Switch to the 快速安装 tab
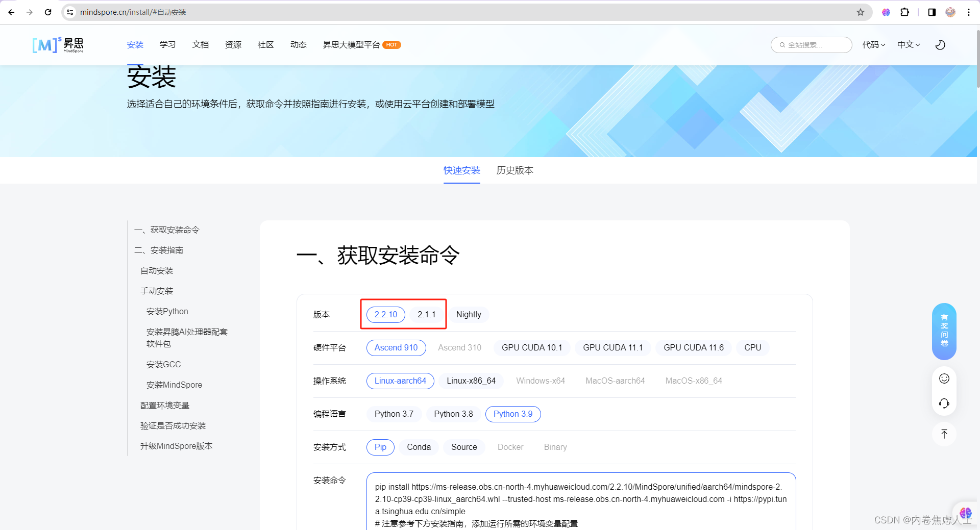 (462, 170)
